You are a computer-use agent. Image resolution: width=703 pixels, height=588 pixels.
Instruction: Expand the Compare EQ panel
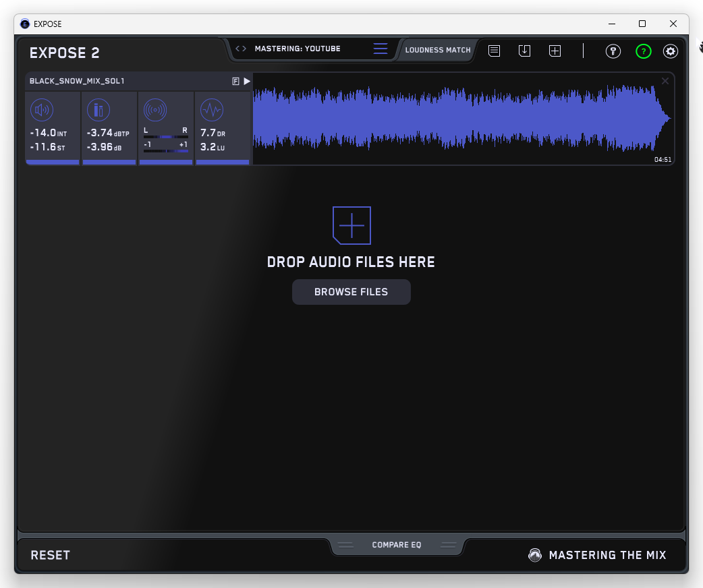(x=397, y=545)
